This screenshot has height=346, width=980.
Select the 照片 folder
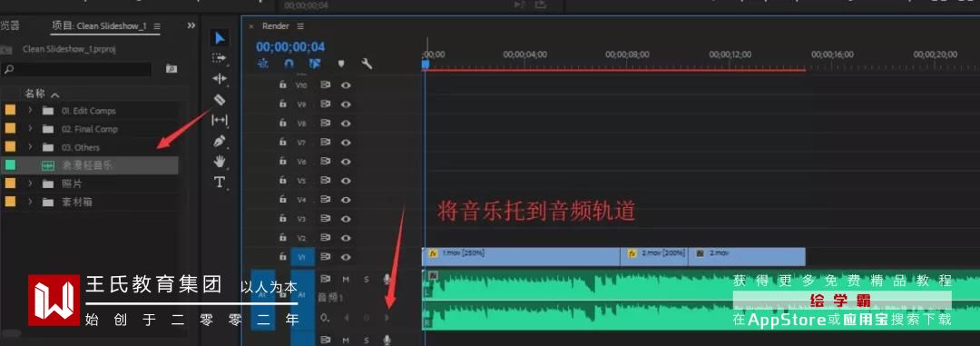[x=73, y=184]
